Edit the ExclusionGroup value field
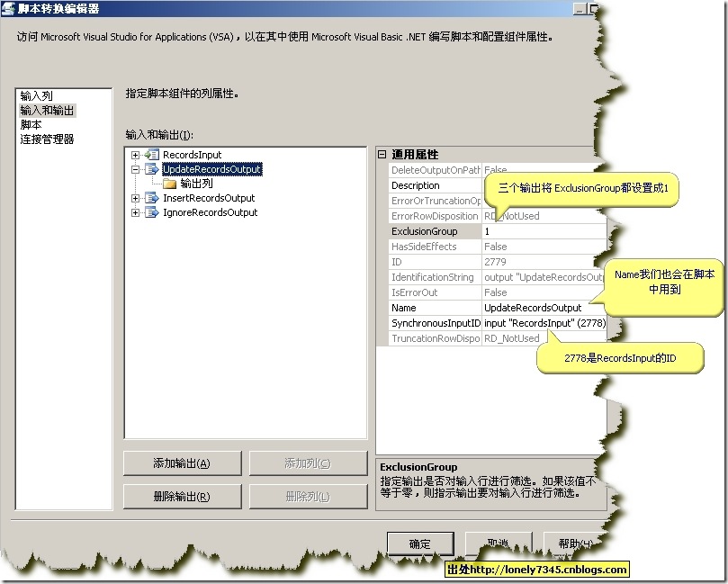 coord(544,231)
